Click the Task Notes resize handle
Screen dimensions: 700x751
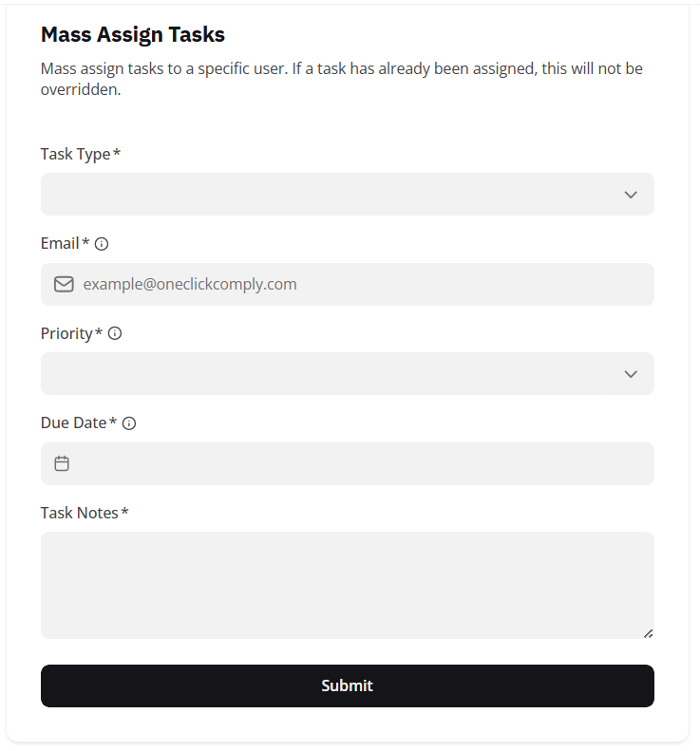(x=648, y=632)
